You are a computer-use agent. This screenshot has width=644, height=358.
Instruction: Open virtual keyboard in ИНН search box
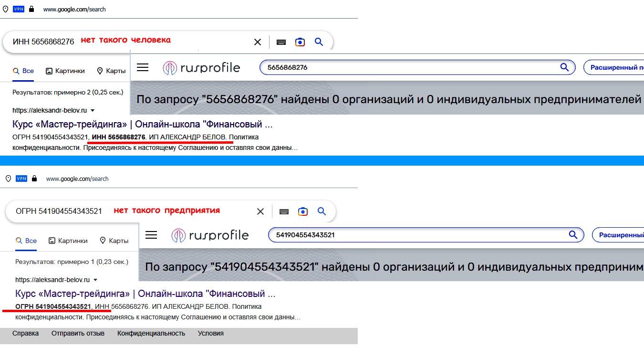[x=281, y=42]
